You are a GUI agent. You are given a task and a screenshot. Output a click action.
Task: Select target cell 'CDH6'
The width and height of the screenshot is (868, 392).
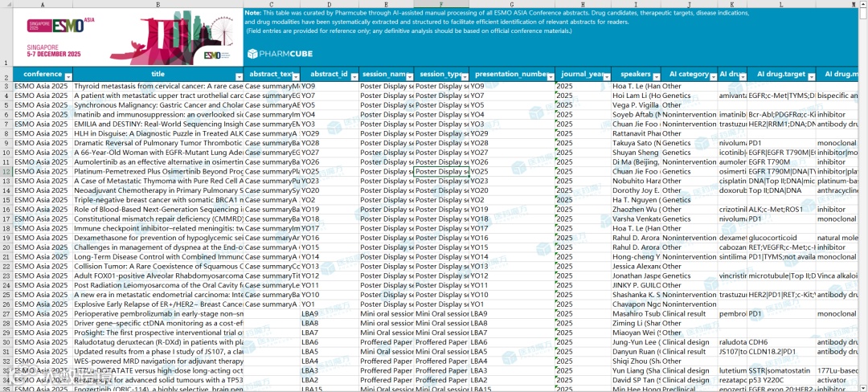(x=781, y=342)
